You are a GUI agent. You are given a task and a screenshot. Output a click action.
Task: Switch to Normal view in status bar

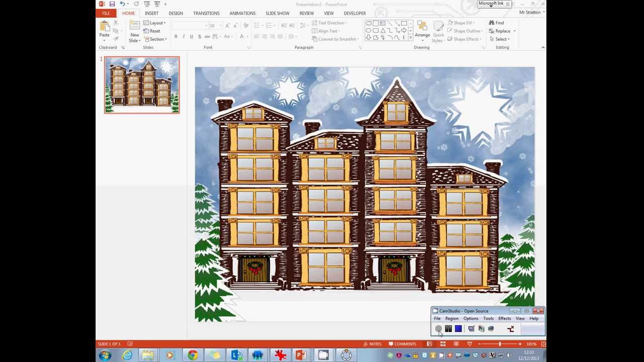[430, 344]
